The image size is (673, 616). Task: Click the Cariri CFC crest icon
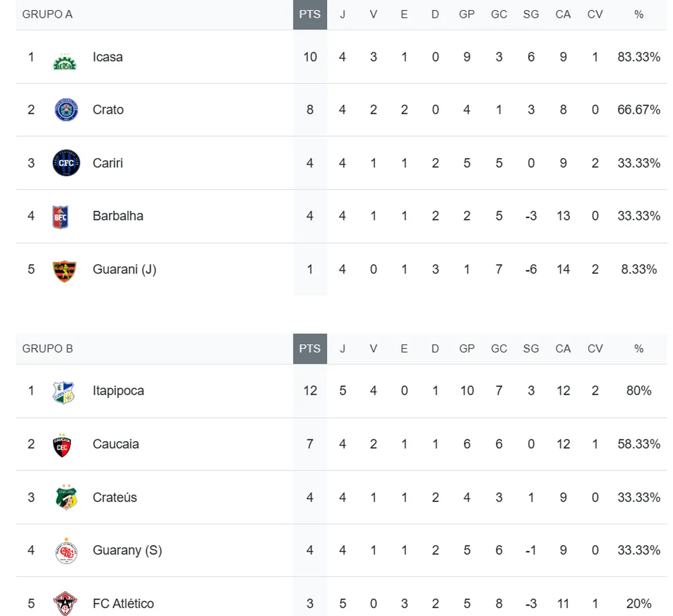point(66,163)
